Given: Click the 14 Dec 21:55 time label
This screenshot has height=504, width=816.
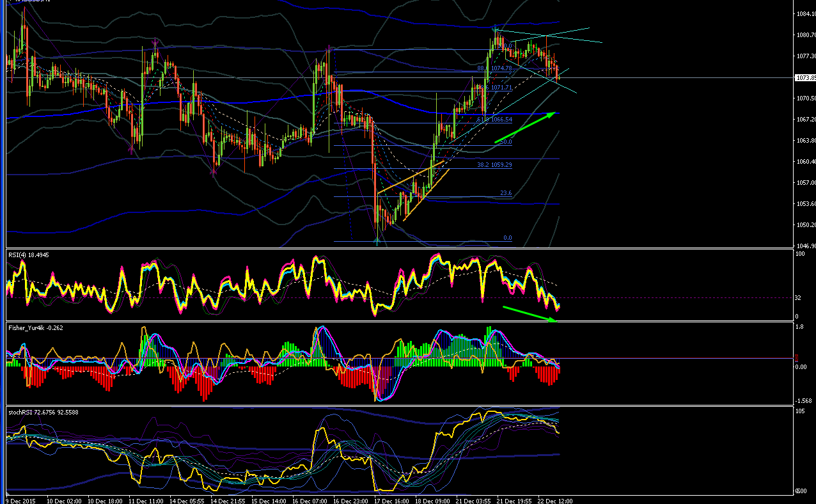Looking at the screenshot, I should [228, 501].
